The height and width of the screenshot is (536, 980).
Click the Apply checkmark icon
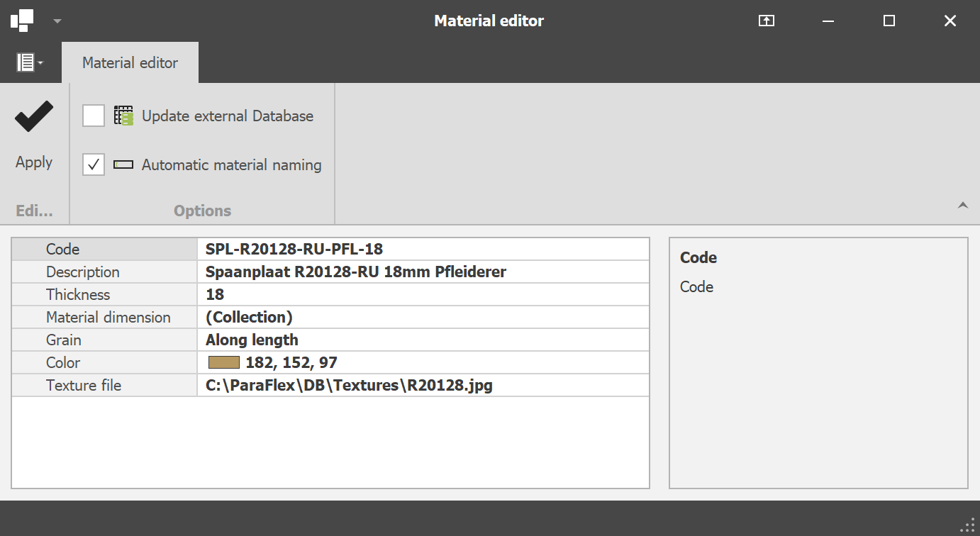point(34,116)
